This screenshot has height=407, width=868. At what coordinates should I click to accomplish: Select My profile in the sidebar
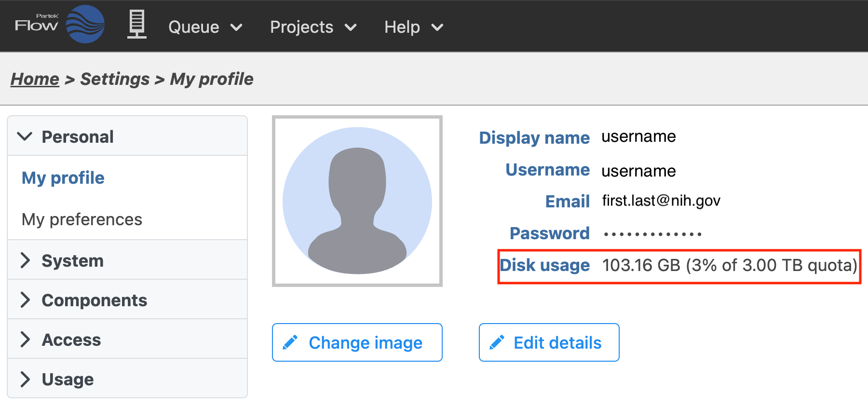(x=63, y=178)
